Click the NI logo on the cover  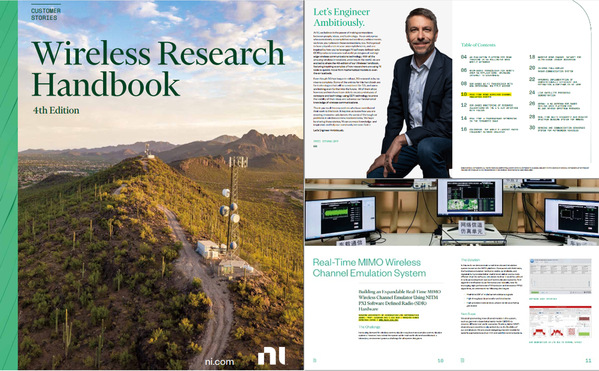point(271,356)
